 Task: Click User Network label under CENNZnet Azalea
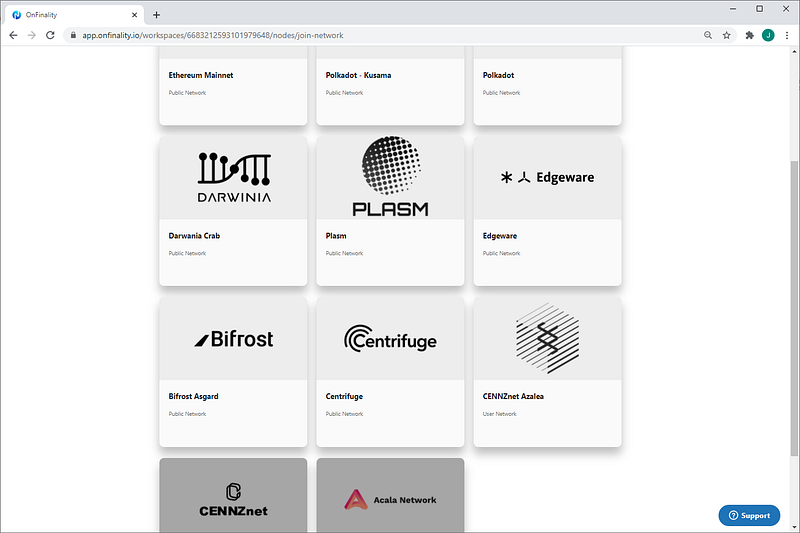pos(499,414)
